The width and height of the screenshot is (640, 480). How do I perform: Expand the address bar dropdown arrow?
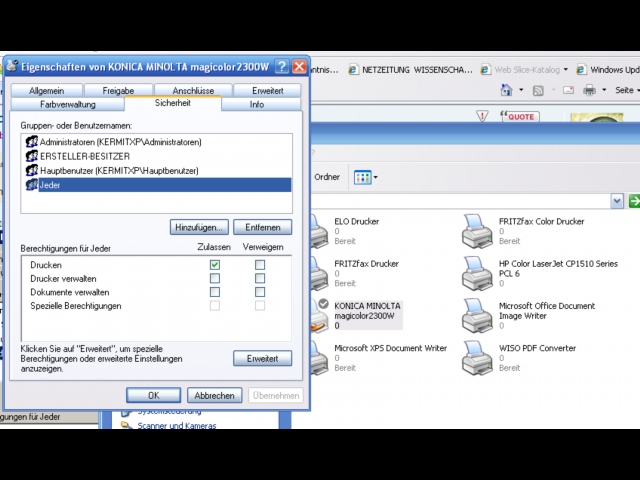click(617, 202)
